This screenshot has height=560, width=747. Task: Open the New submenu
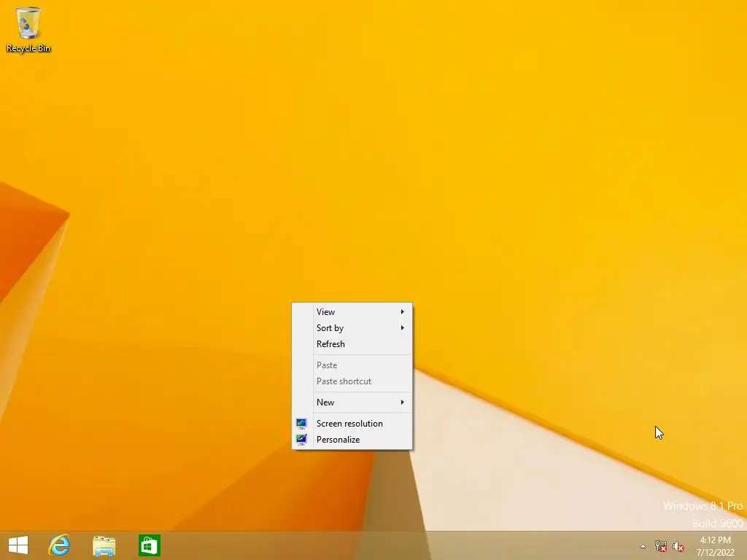[x=352, y=402]
